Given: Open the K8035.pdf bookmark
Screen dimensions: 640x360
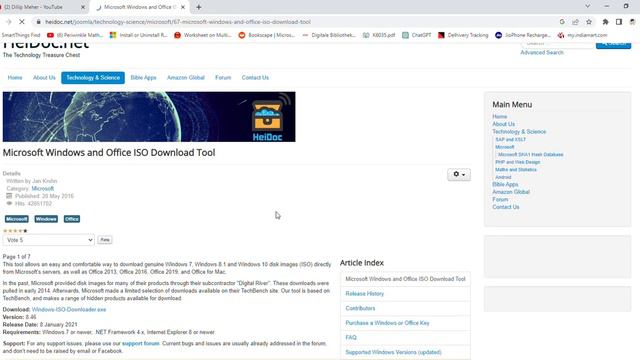Looking at the screenshot, I should [379, 35].
